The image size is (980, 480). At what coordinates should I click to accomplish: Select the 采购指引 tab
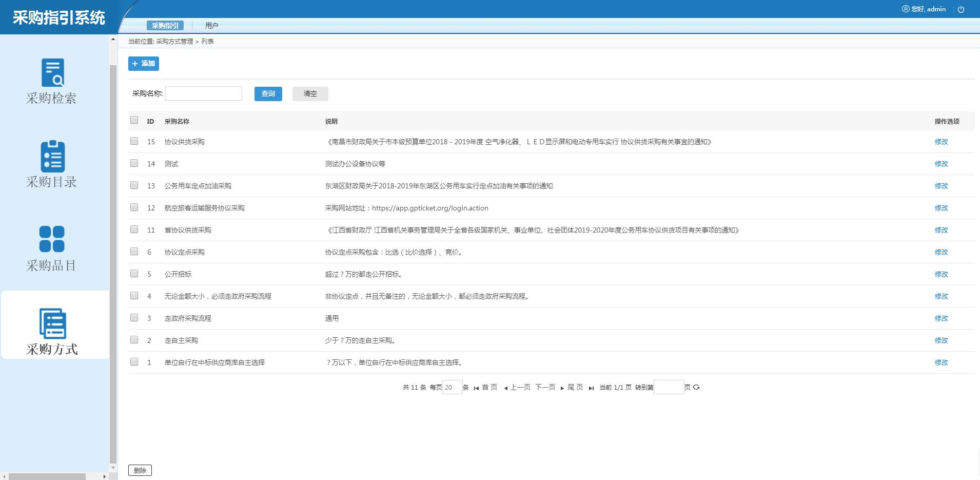(x=165, y=26)
